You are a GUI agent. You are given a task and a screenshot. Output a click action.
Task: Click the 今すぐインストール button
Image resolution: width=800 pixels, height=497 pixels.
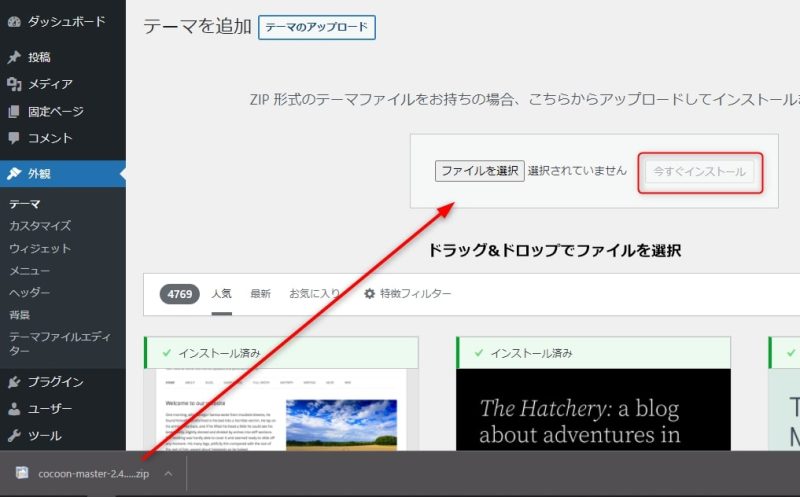click(x=699, y=172)
